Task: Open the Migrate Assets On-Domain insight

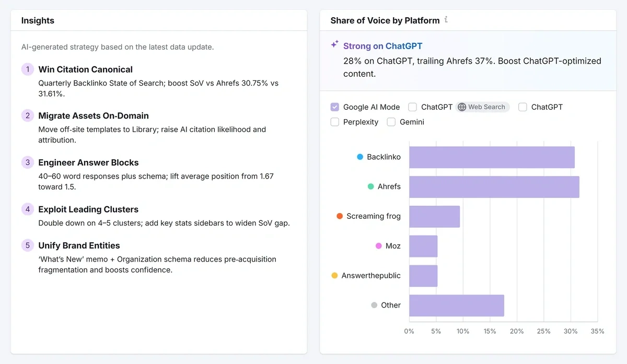Action: pyautogui.click(x=94, y=116)
